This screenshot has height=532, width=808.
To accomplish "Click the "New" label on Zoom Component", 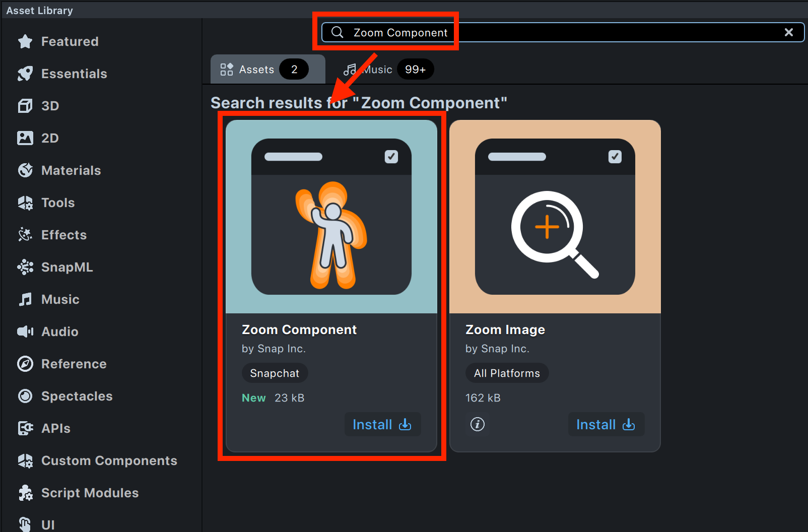I will (x=254, y=398).
